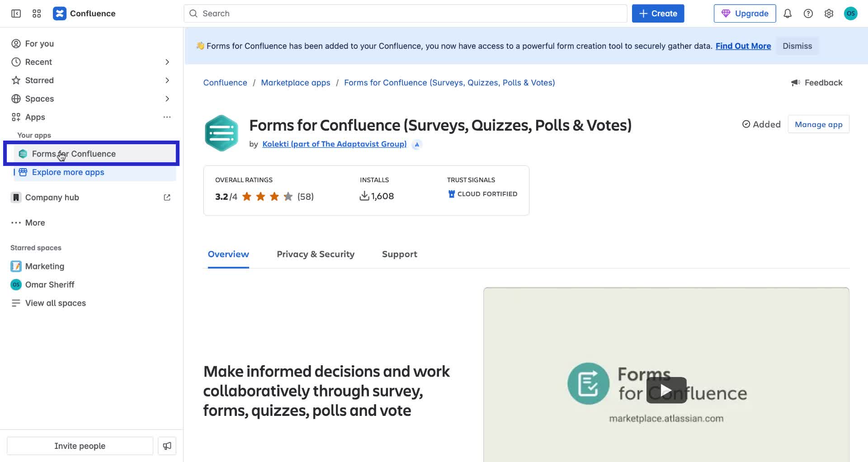Open notifications via the bell icon
The width and height of the screenshot is (868, 462).
[x=787, y=14]
